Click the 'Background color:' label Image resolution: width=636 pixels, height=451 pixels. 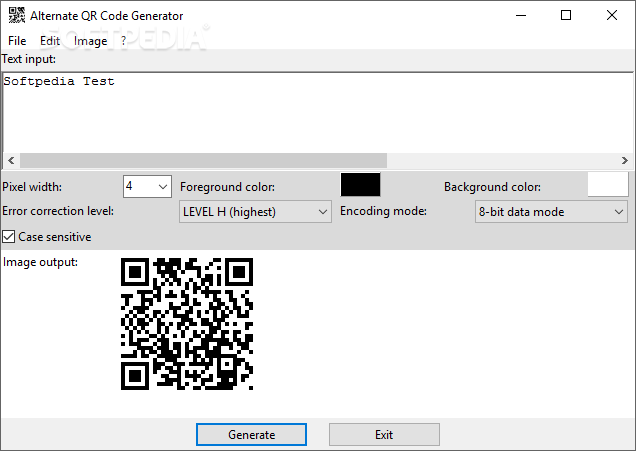pyautogui.click(x=492, y=187)
